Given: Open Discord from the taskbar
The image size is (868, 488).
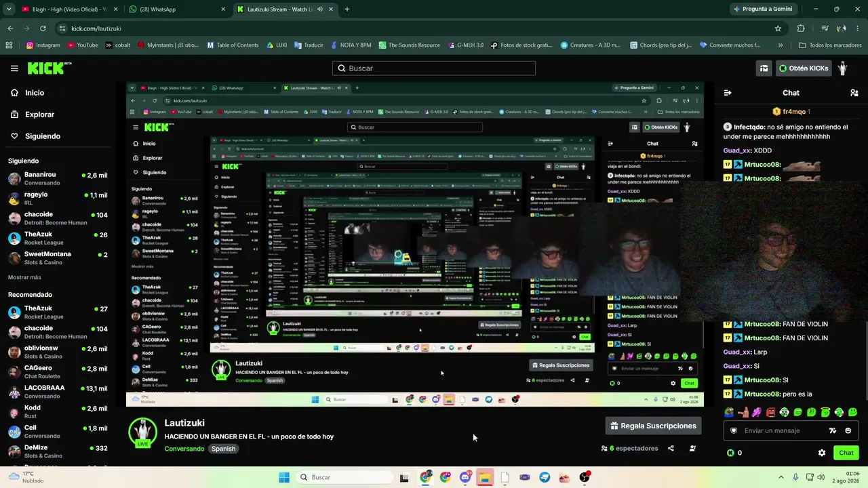Looking at the screenshot, I should (465, 477).
